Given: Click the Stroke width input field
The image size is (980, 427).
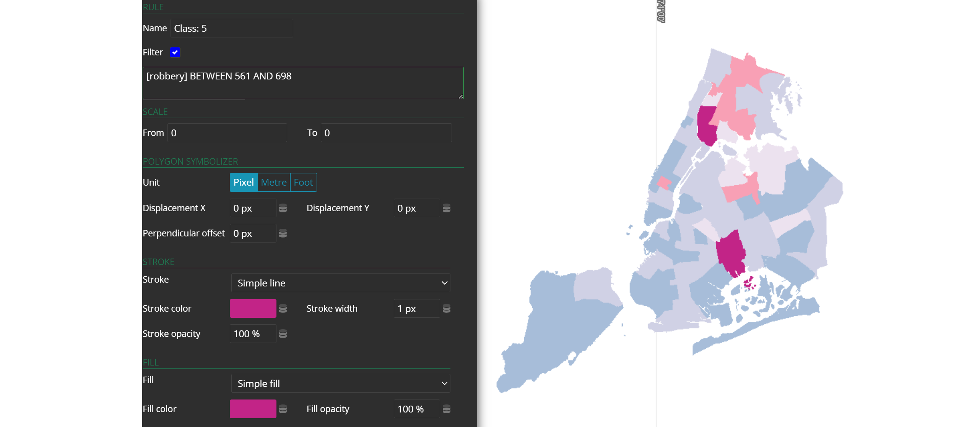Looking at the screenshot, I should coord(416,309).
